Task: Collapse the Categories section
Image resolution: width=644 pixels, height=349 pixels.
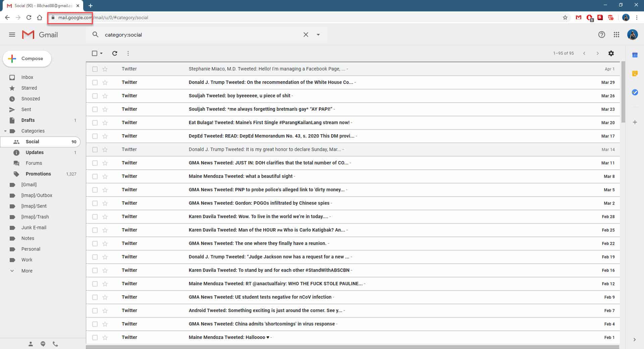Action: 5,131
